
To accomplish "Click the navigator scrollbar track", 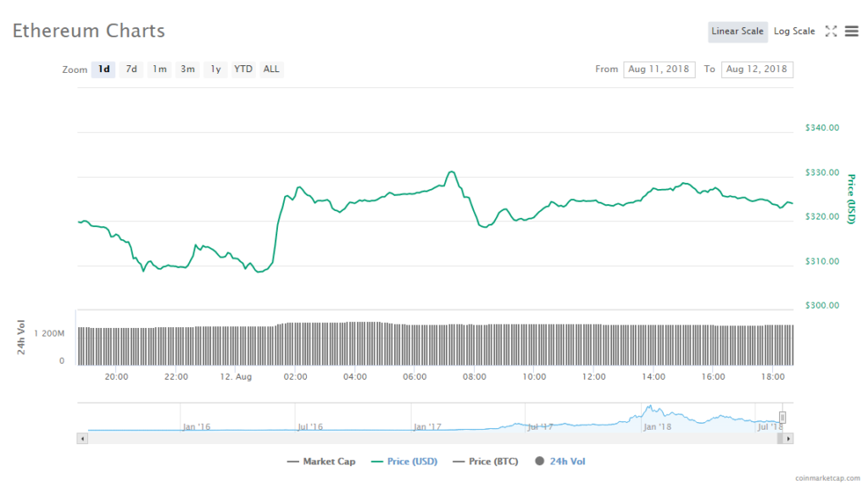I will point(435,438).
